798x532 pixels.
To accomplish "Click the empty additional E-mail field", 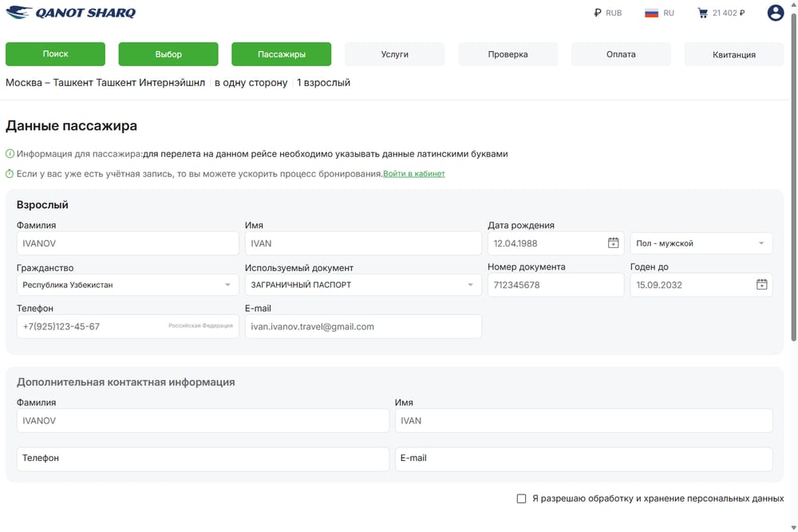I will pos(584,459).
